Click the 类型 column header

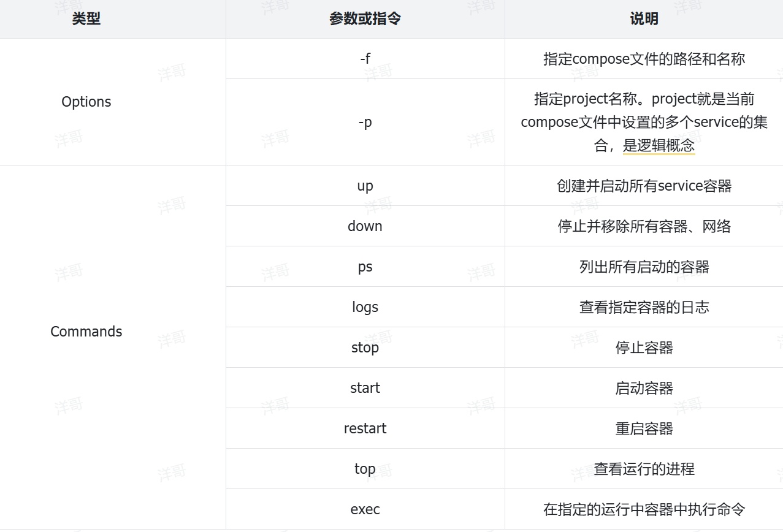point(86,19)
